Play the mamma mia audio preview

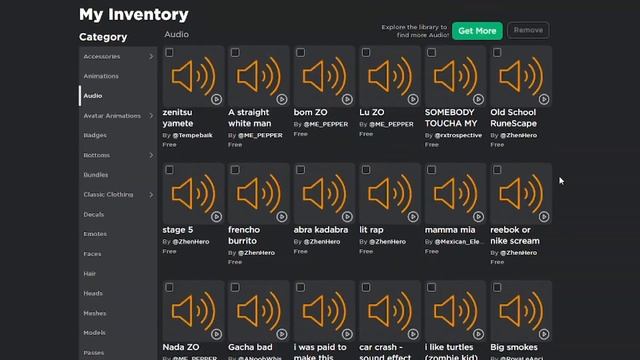tap(478, 217)
